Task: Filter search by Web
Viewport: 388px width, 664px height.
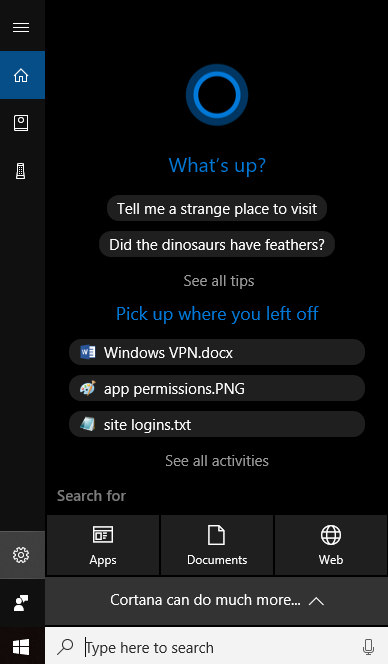Action: tap(331, 545)
